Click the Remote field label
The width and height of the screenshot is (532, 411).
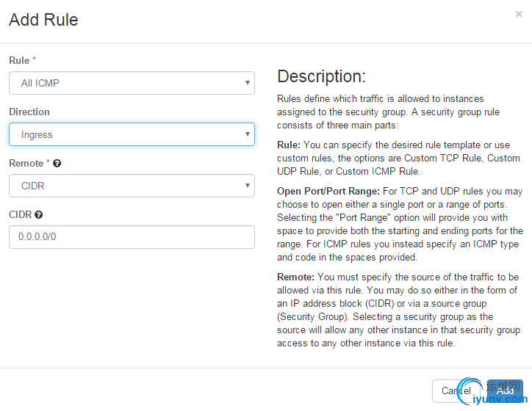tap(26, 163)
